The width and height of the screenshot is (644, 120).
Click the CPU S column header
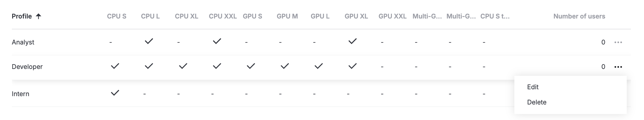(x=117, y=16)
